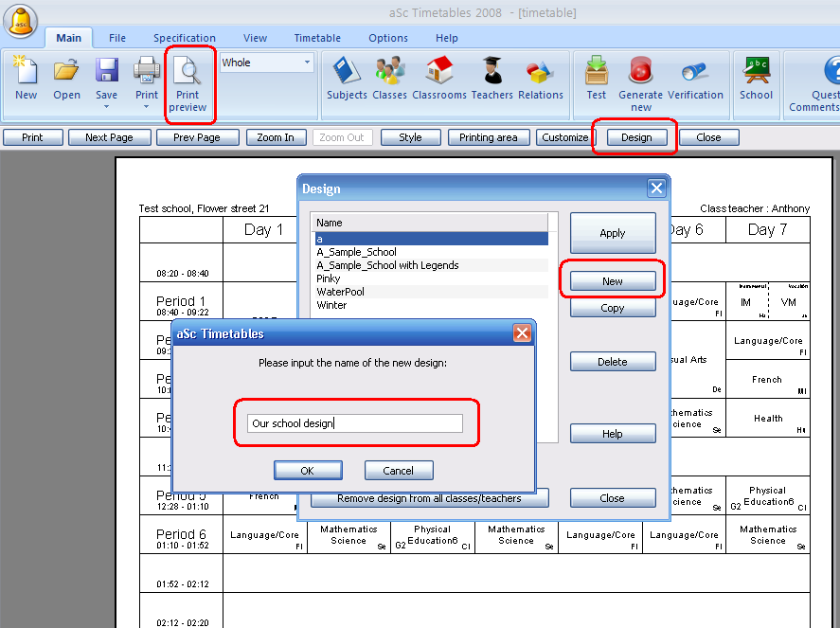Click the design name text field

coord(354,423)
